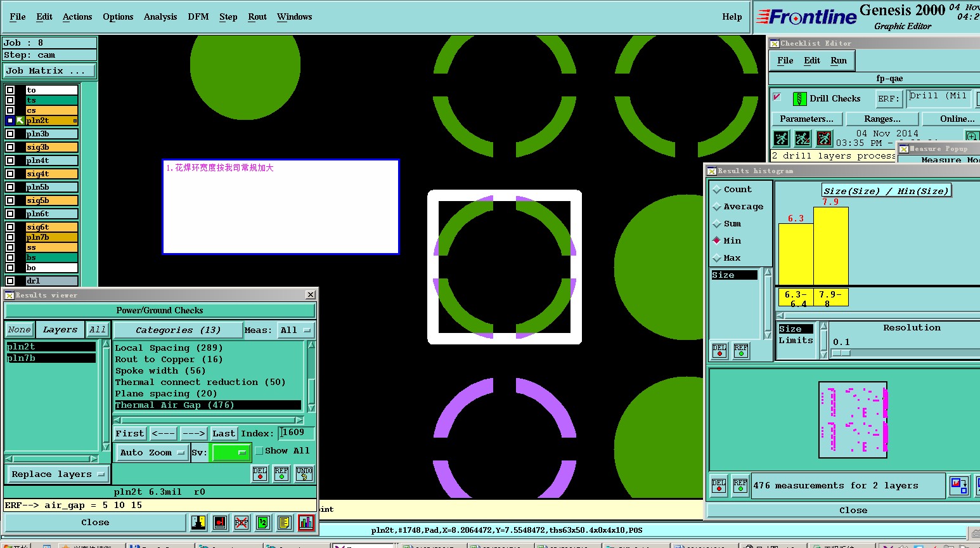Viewport: 980px width, 548px height.
Task: Select Thermal Air Gap (476) category
Action: pyautogui.click(x=208, y=405)
